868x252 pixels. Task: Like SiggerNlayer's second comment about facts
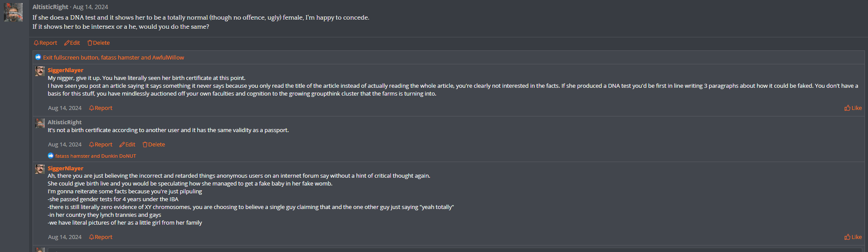(853, 237)
